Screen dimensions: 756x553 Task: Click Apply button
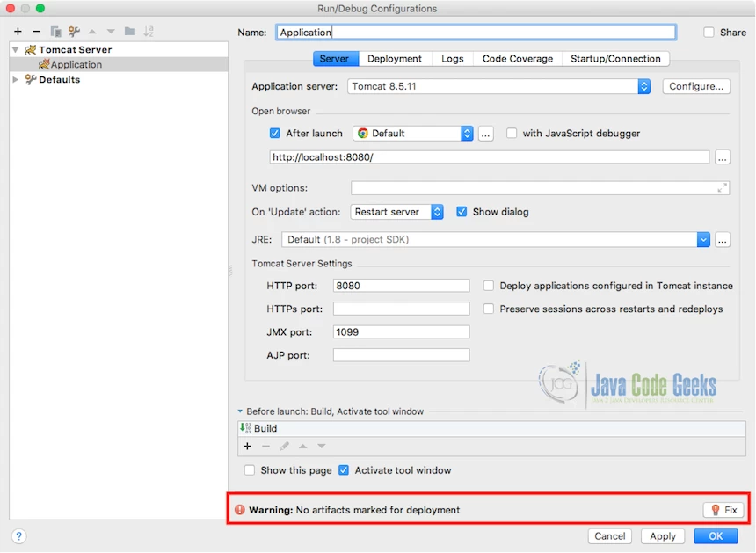click(663, 536)
